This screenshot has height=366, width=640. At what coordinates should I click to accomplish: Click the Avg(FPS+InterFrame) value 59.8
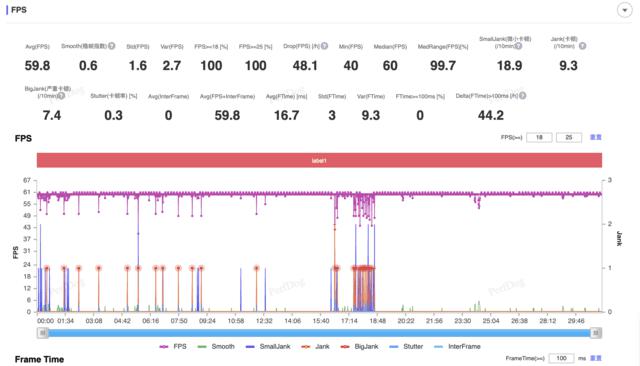pyautogui.click(x=227, y=115)
